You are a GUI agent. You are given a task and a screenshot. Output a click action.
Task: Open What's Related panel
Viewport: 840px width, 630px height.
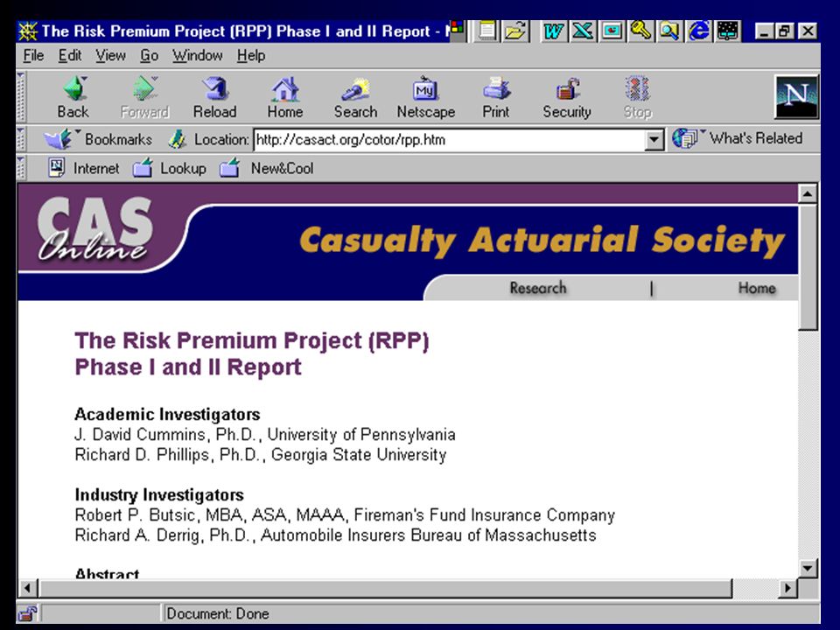click(x=737, y=138)
